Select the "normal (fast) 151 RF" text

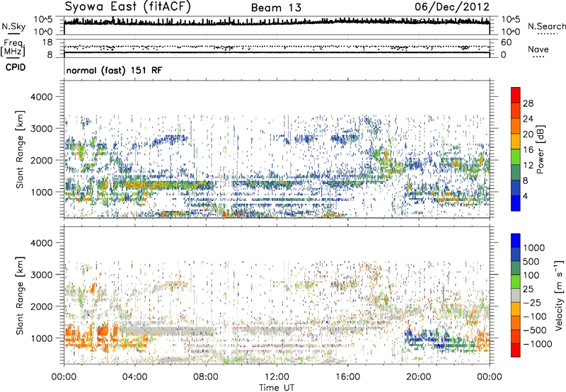point(114,70)
